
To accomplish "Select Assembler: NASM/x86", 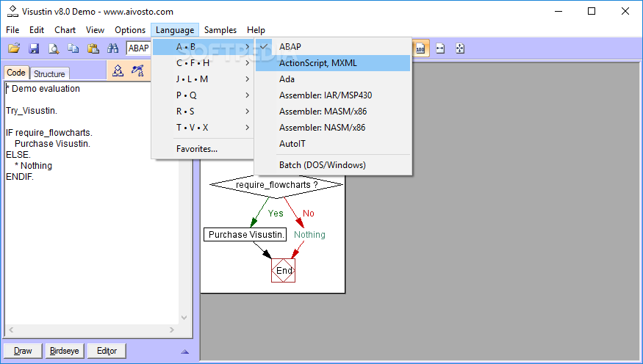I will click(x=333, y=128).
